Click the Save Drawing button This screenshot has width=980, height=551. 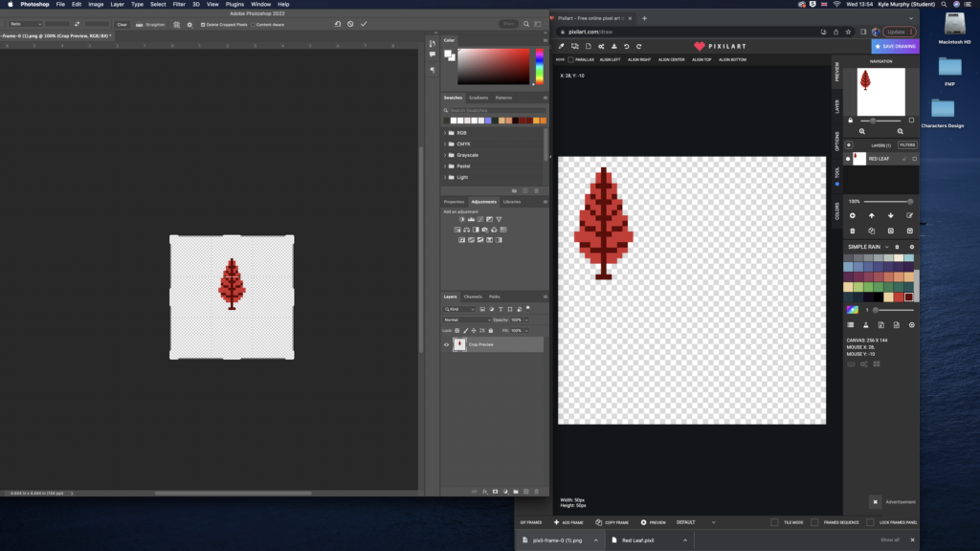[x=895, y=46]
